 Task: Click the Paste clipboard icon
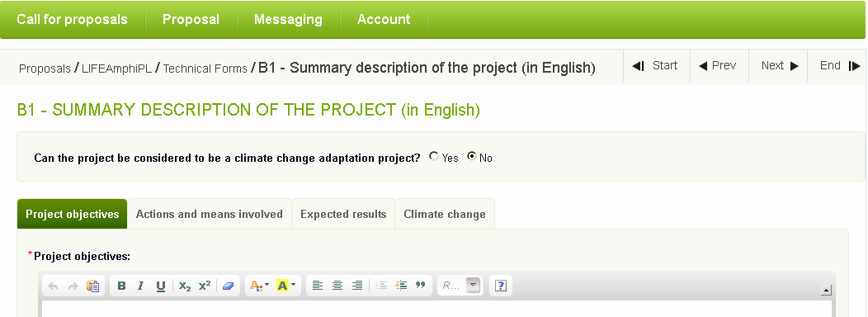(x=92, y=286)
